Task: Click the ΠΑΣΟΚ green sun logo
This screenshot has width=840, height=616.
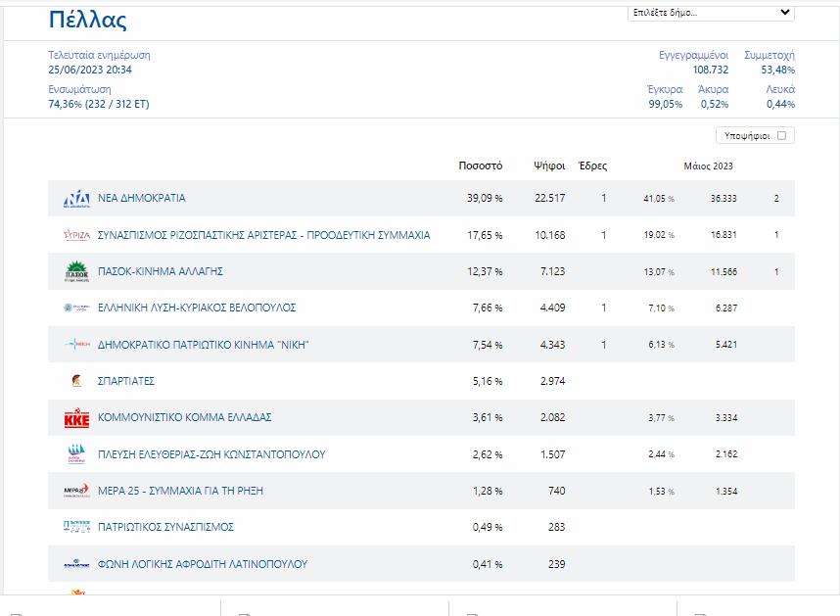Action: pos(76,271)
